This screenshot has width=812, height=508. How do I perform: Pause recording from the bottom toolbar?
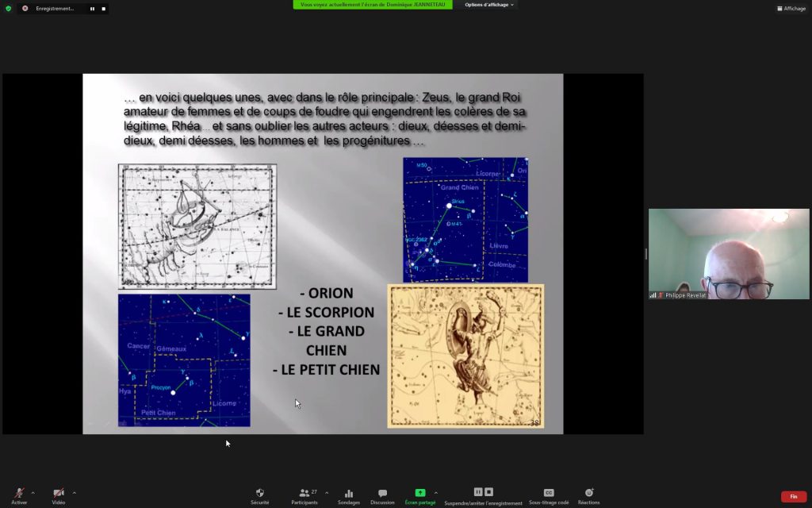point(478,492)
